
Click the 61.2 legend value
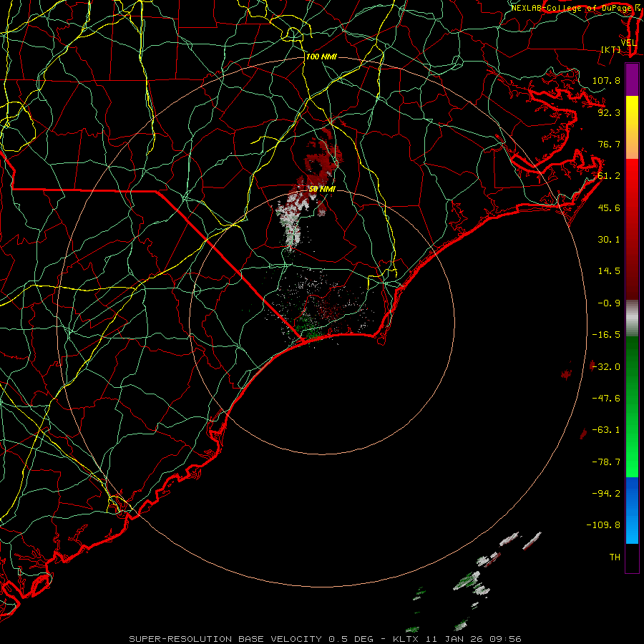coord(609,176)
